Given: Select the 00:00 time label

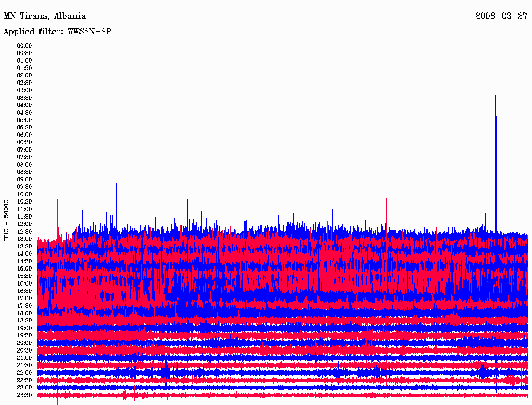Looking at the screenshot, I should point(24,46).
